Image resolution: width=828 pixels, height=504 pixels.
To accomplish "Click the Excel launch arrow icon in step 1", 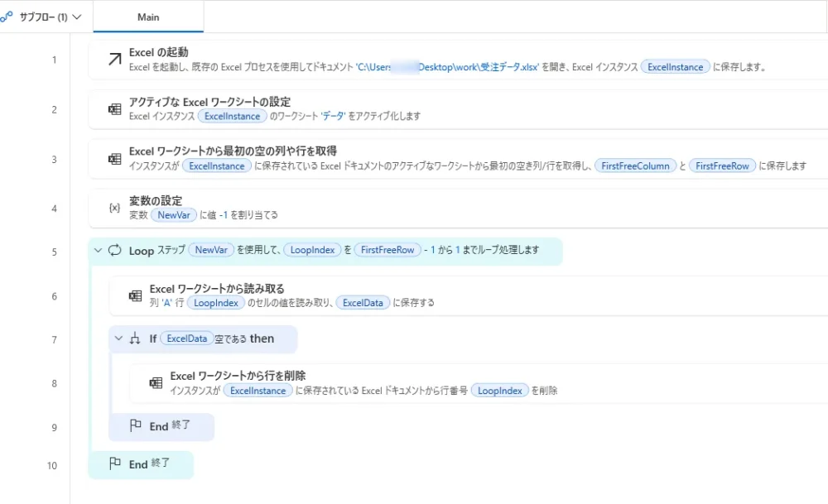I will point(115,59).
